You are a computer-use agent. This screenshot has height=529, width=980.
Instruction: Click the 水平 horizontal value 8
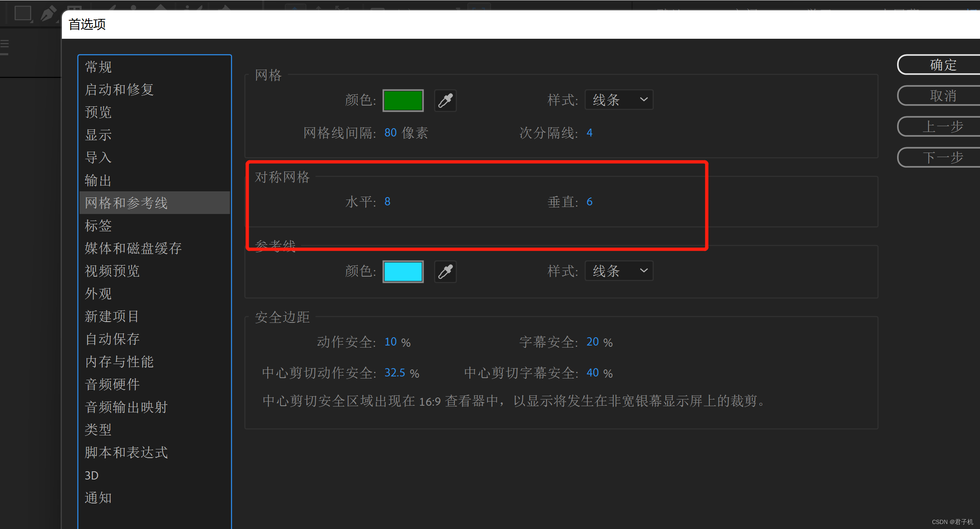387,202
